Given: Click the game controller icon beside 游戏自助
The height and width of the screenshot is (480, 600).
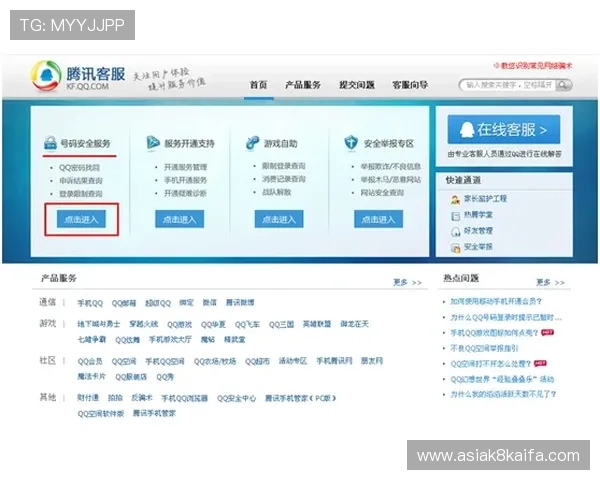Looking at the screenshot, I should [x=252, y=143].
